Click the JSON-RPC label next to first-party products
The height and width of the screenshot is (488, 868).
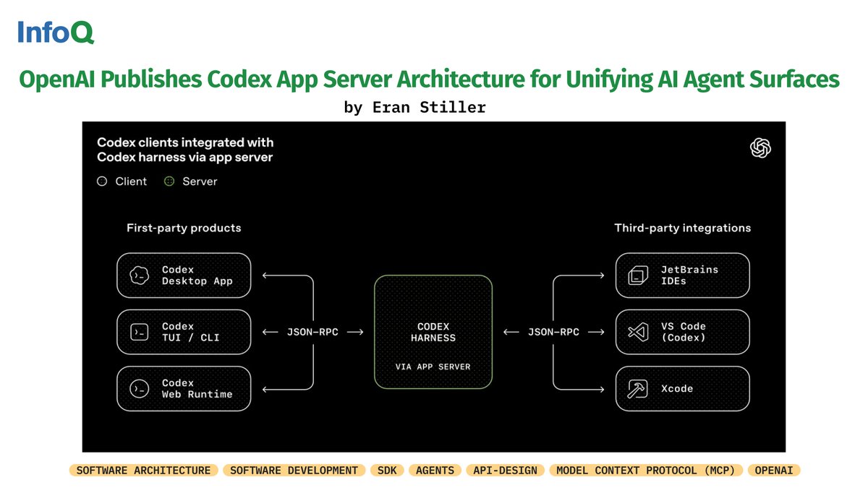coord(312,333)
